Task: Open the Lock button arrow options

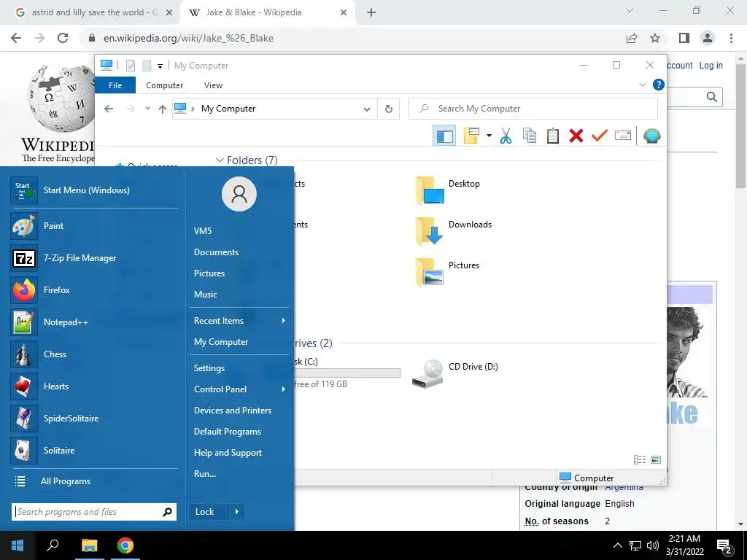Action: (x=237, y=512)
